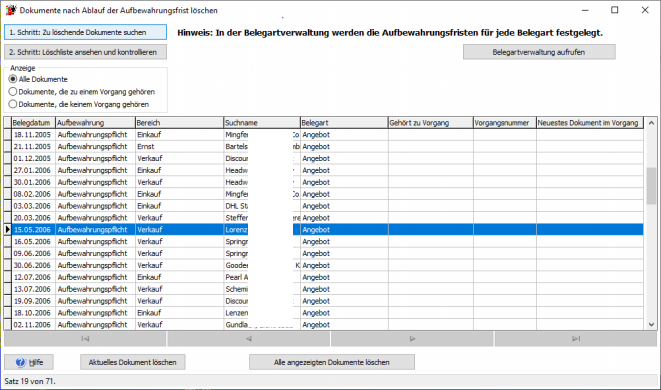Image resolution: width=661 pixels, height=390 pixels.
Task: Click the vertical scrollbar thumb of table
Action: pyautogui.click(x=651, y=186)
